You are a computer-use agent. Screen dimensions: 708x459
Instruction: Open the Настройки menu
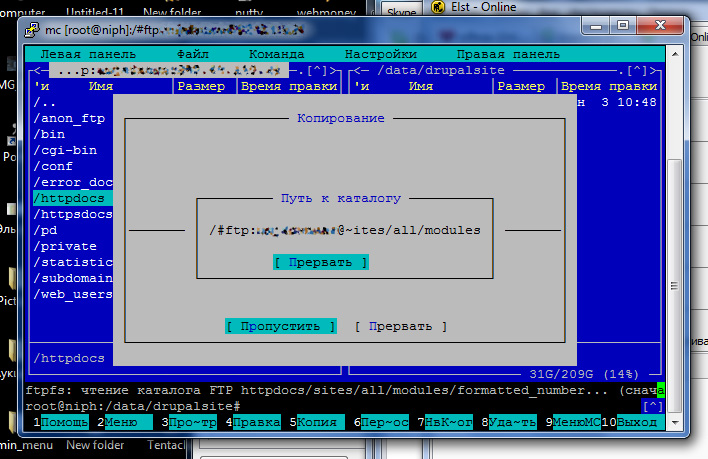click(x=381, y=54)
